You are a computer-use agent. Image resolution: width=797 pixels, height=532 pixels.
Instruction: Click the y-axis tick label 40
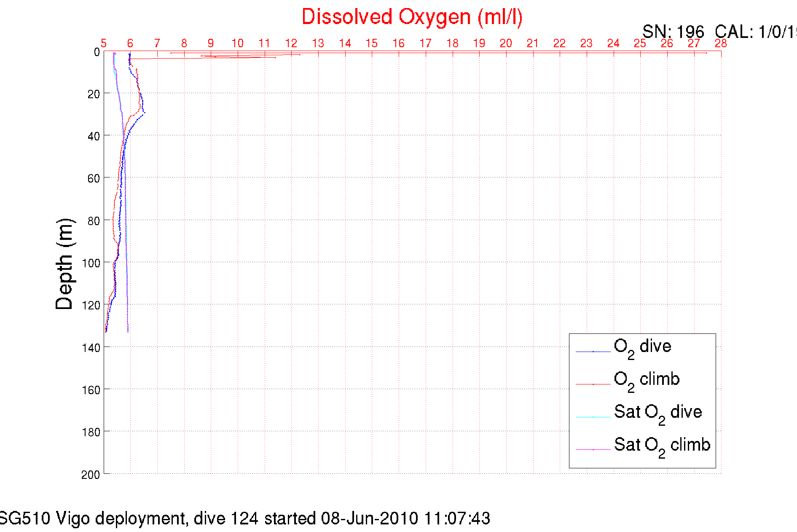click(x=94, y=136)
